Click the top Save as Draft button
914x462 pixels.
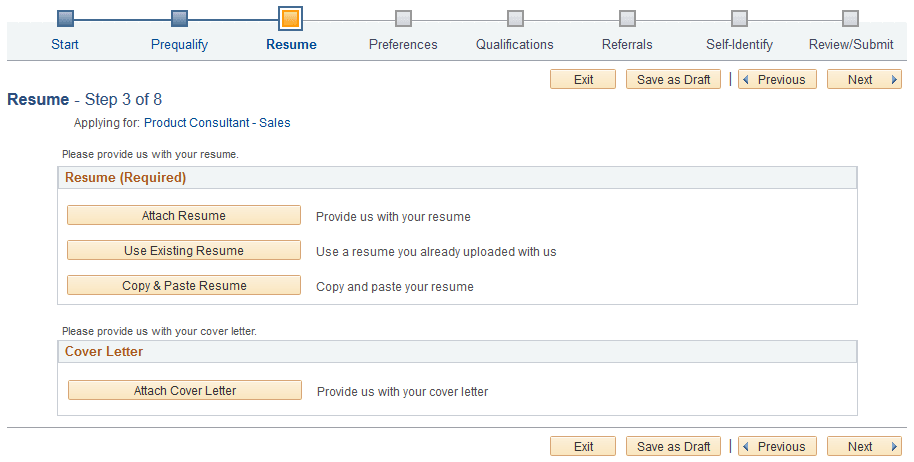click(673, 80)
